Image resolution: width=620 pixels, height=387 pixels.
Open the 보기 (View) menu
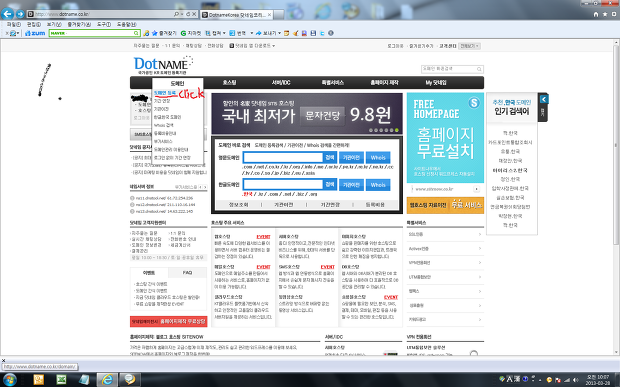point(54,25)
